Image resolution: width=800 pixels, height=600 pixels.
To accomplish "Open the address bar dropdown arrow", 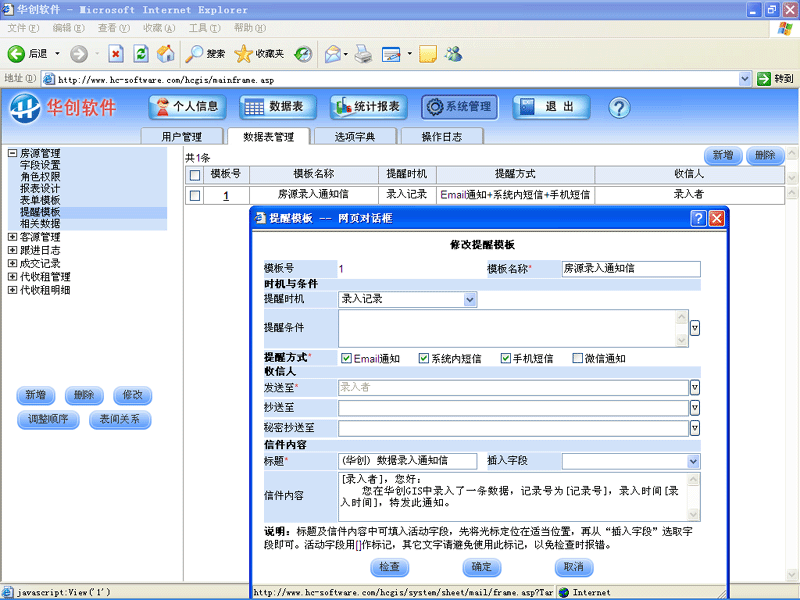I will click(x=744, y=79).
